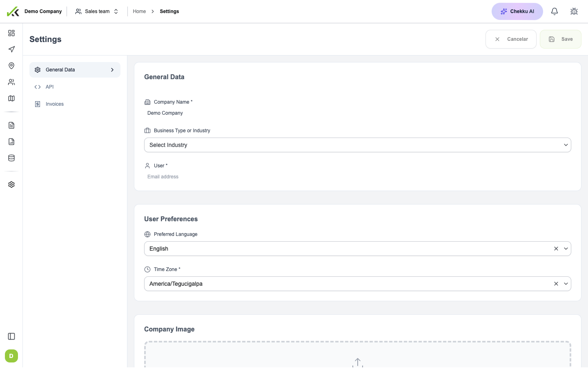Click the Chekku logo icon
The height and width of the screenshot is (369, 588).
tap(13, 11)
